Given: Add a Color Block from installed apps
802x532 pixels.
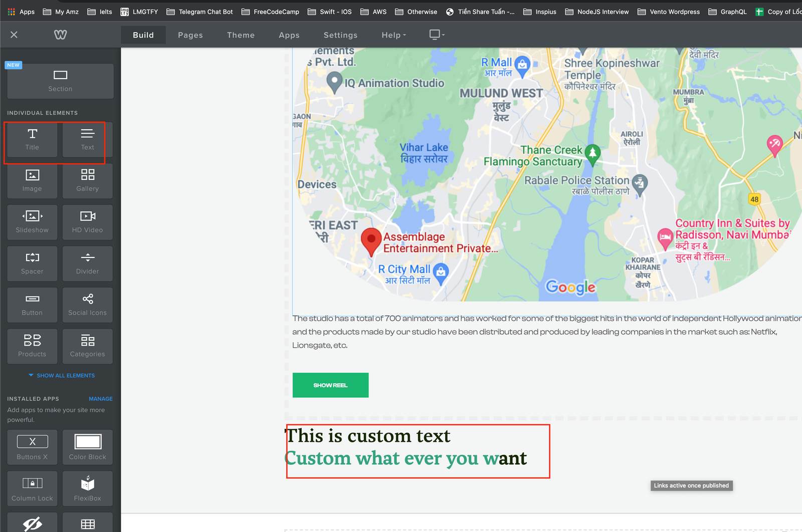Looking at the screenshot, I should (87, 446).
